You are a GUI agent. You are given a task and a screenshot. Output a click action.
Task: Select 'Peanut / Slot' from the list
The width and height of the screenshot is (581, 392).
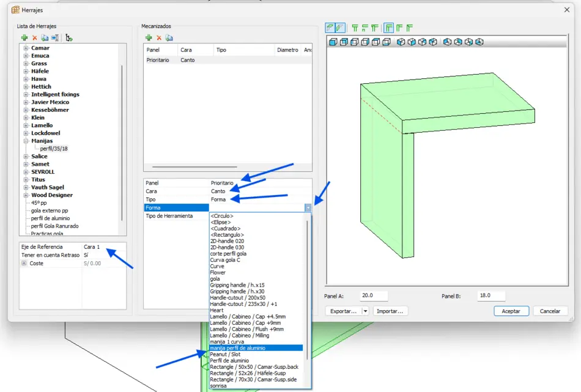click(x=225, y=354)
